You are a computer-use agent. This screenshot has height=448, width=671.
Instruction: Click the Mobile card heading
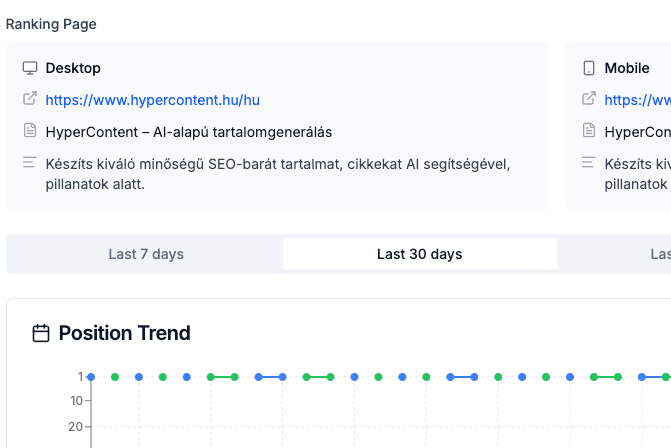point(627,68)
